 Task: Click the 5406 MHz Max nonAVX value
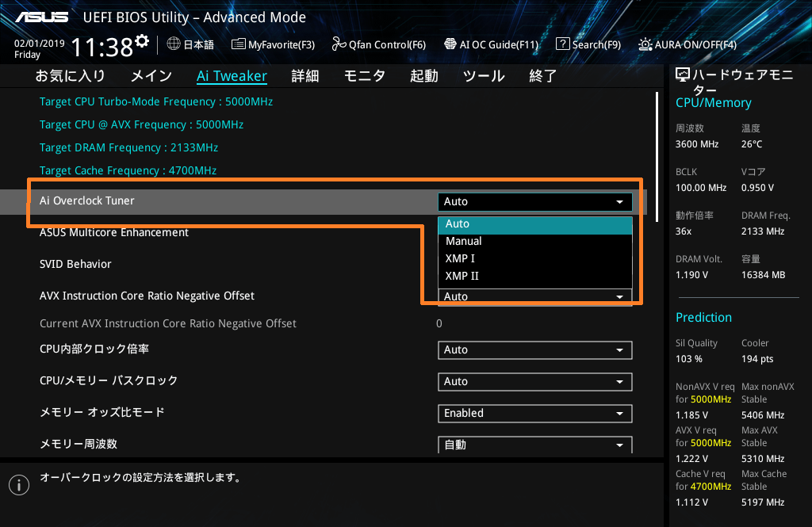(763, 415)
